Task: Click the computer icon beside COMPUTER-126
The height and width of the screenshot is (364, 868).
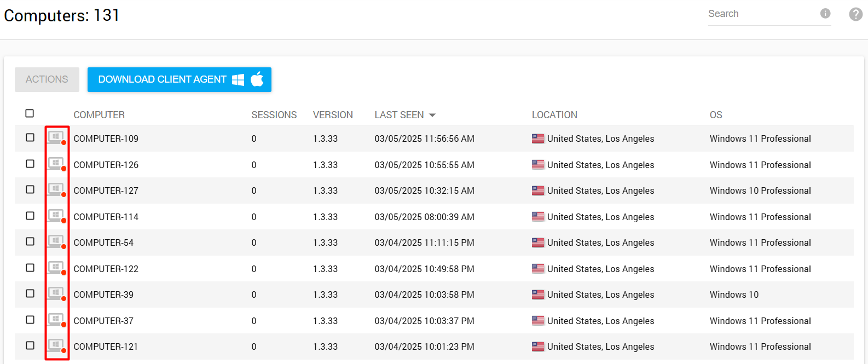Action: (x=56, y=164)
